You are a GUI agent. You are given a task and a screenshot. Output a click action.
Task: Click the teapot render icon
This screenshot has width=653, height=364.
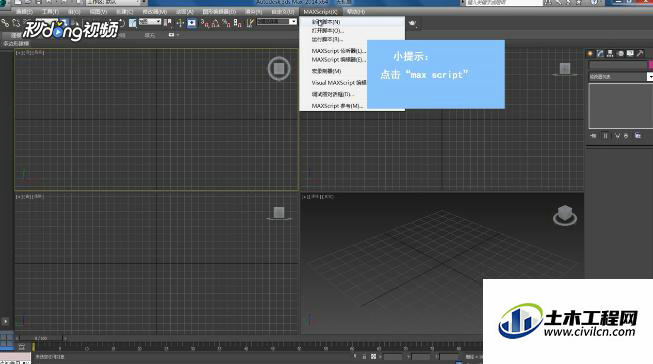point(412,23)
